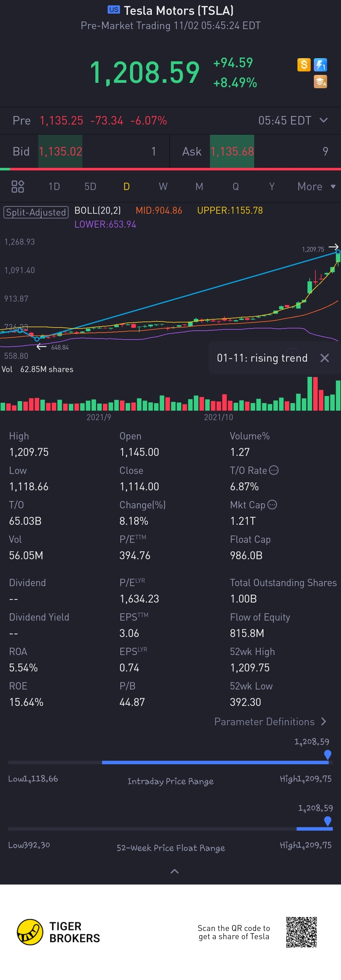Tap Scan the QR code text
Viewport: 341px width, 980px height.
(234, 933)
